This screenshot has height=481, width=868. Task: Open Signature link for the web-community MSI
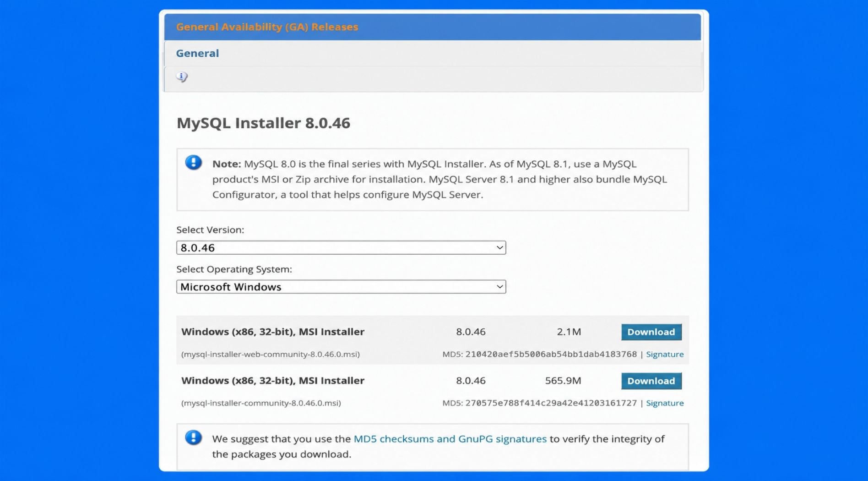click(665, 354)
